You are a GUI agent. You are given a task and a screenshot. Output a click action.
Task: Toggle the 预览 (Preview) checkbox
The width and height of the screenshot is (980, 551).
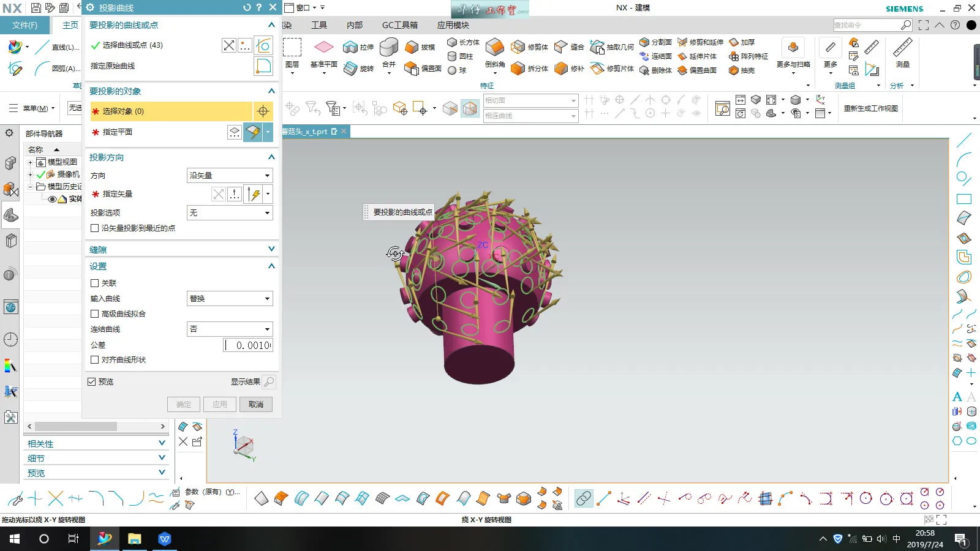point(92,381)
